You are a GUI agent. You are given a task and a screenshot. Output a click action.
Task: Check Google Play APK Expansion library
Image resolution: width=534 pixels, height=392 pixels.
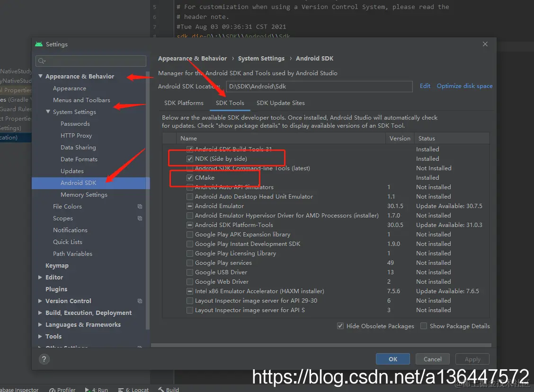(190, 235)
